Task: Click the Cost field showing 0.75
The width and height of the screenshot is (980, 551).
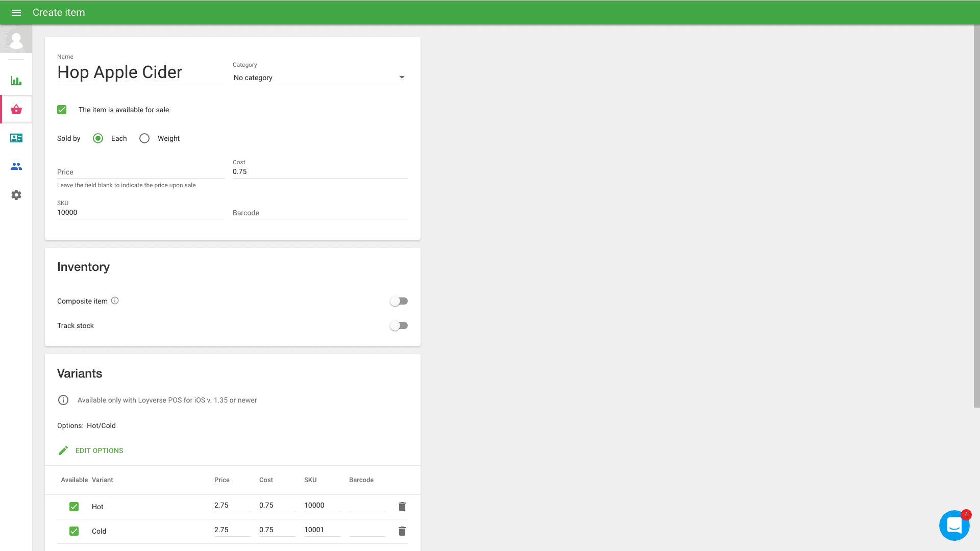Action: tap(321, 171)
